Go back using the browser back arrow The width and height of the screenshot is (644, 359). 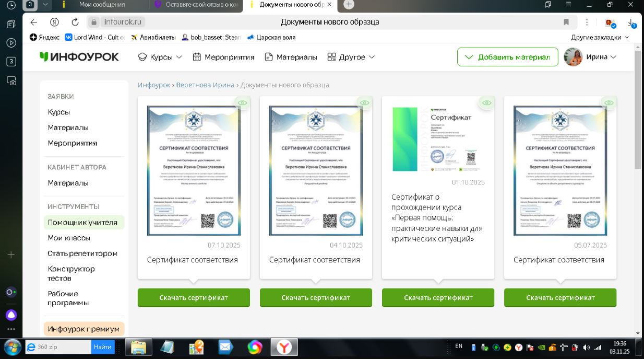click(x=34, y=22)
